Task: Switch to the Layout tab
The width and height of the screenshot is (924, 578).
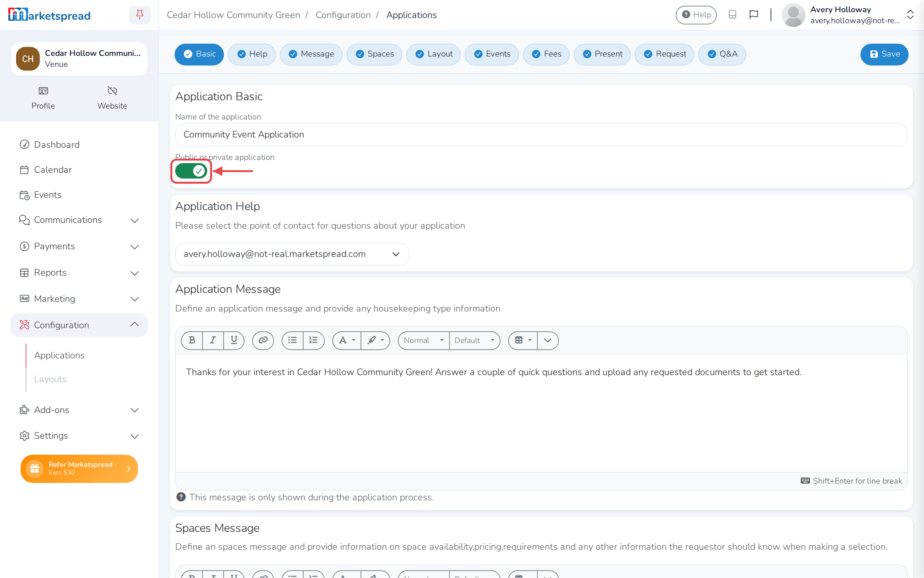Action: pyautogui.click(x=433, y=54)
